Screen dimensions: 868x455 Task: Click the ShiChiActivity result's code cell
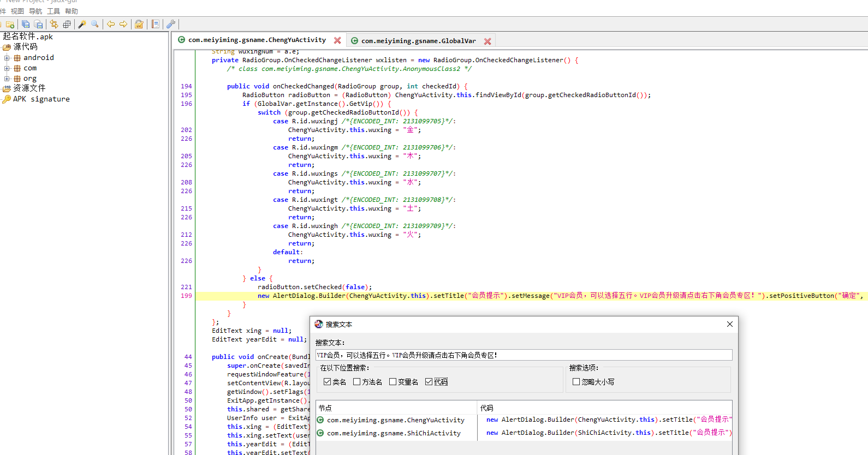coord(605,433)
